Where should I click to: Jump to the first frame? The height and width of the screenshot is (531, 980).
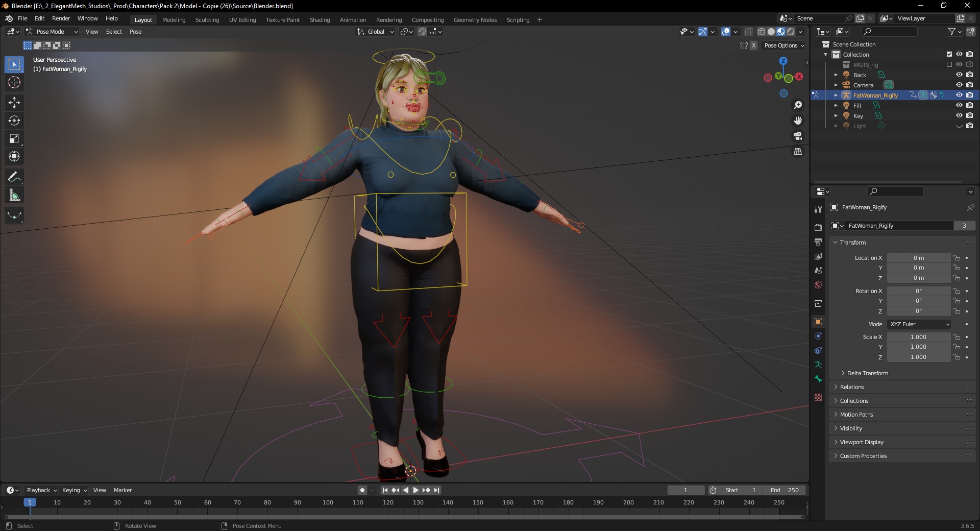385,490
